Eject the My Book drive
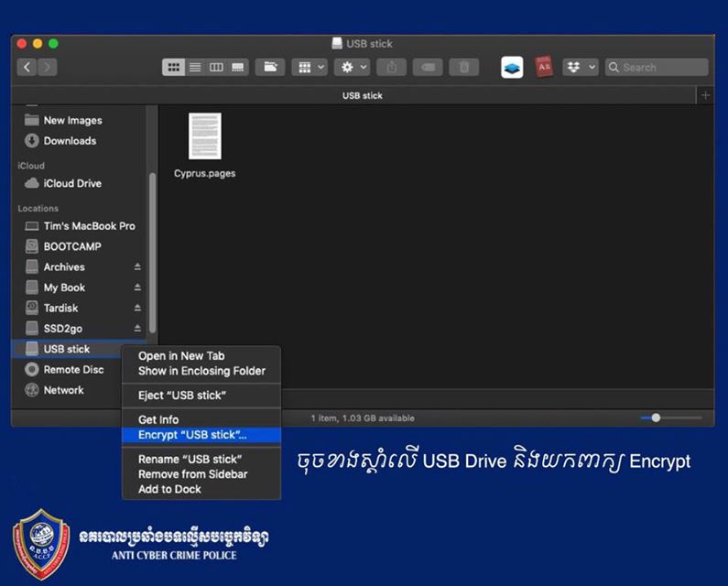 tap(137, 288)
